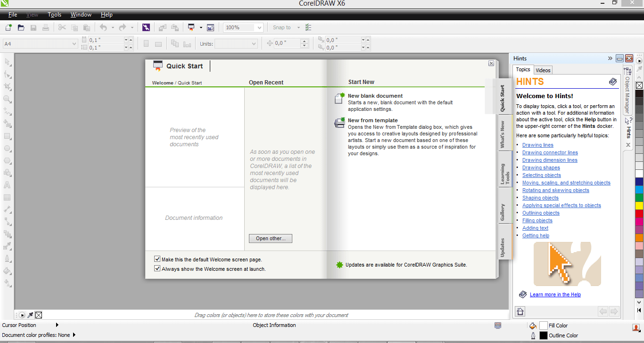
Task: Click the home icon in the Hints docker
Action: coord(520,311)
